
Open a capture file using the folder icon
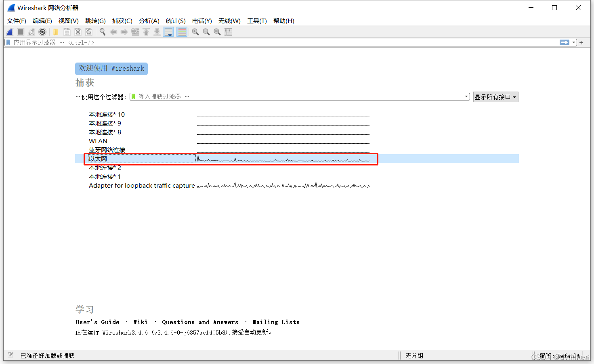pyautogui.click(x=56, y=32)
